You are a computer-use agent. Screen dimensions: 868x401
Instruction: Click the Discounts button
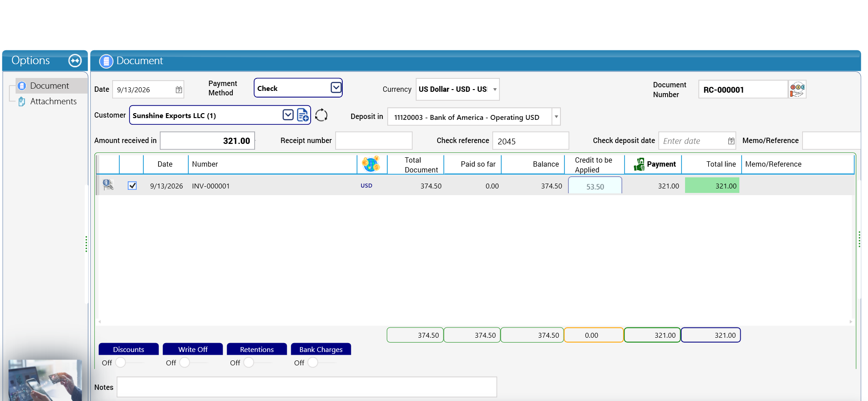click(129, 349)
